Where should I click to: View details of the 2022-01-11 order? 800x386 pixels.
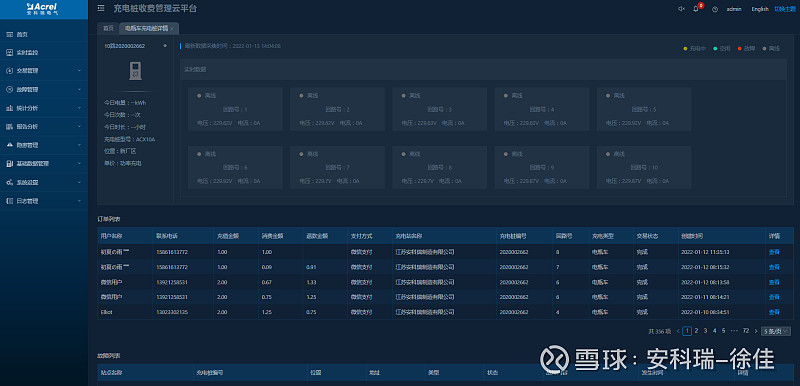click(774, 297)
